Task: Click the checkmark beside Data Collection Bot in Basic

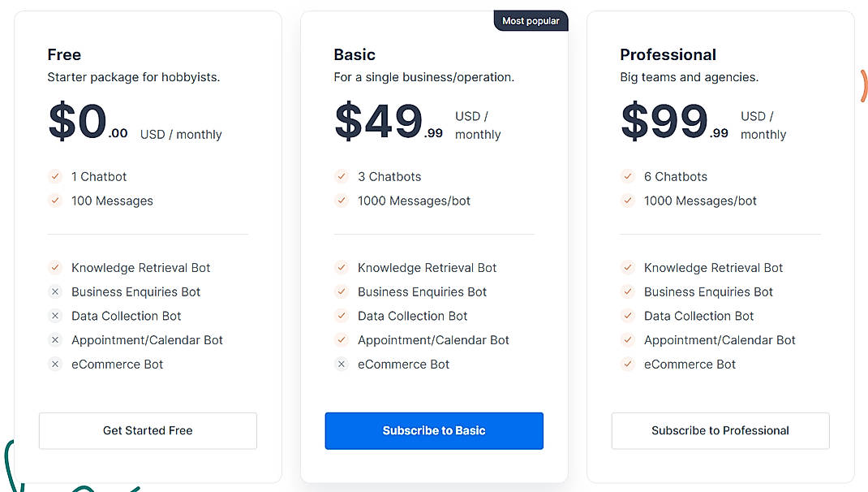Action: click(342, 316)
